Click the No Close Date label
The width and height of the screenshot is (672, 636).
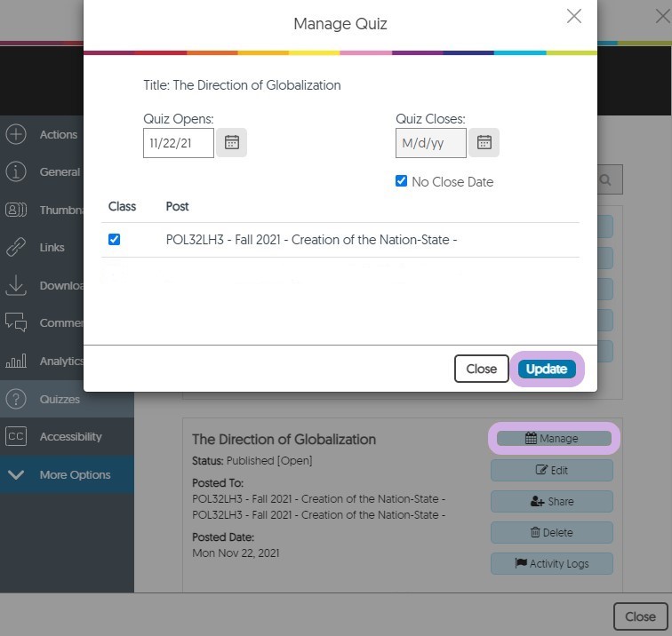click(x=452, y=181)
